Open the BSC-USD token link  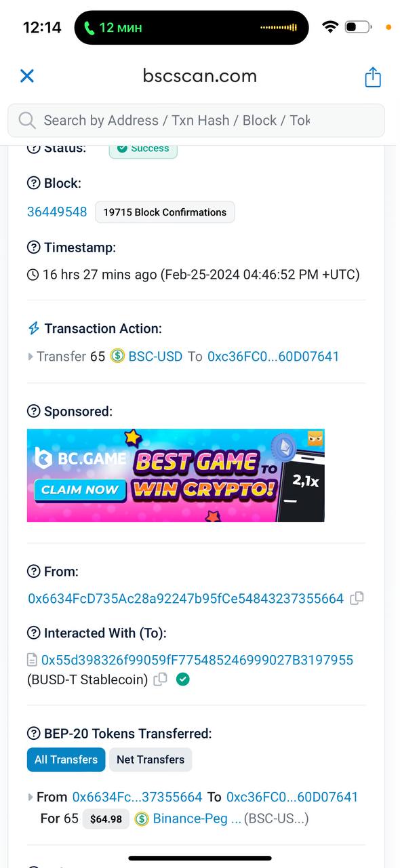155,356
